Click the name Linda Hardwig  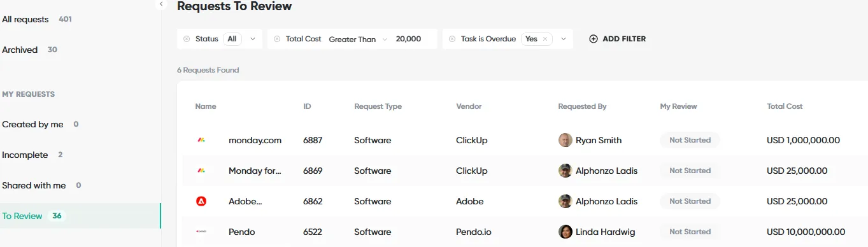click(x=605, y=232)
